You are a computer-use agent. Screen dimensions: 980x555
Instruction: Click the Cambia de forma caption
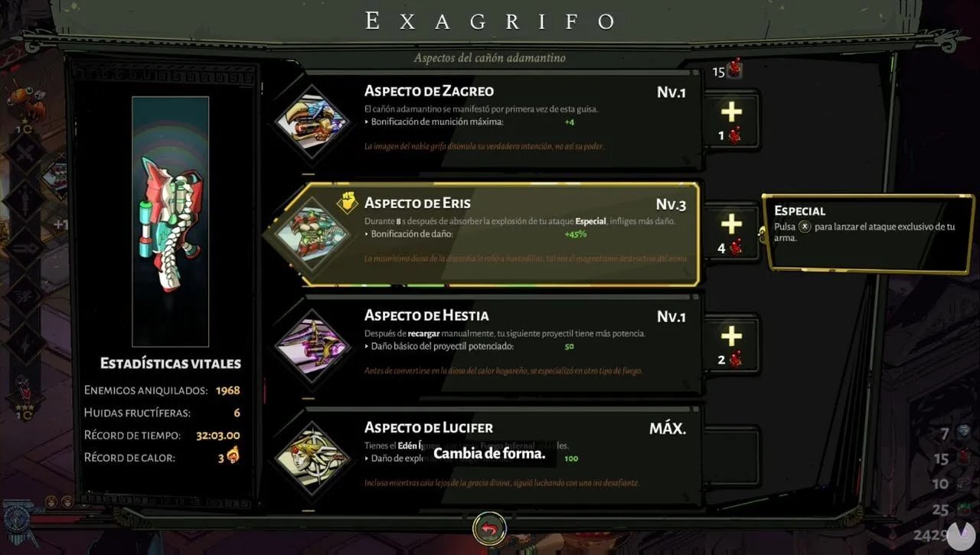pos(489,453)
